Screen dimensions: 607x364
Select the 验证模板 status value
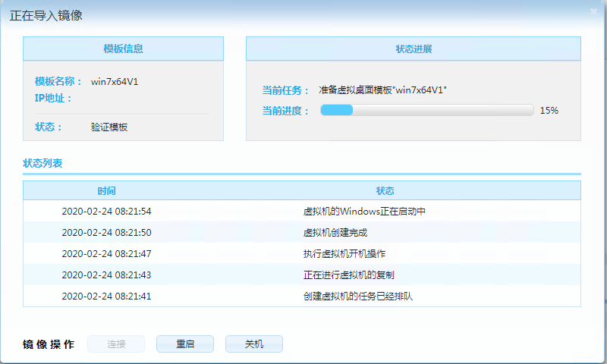pos(109,127)
